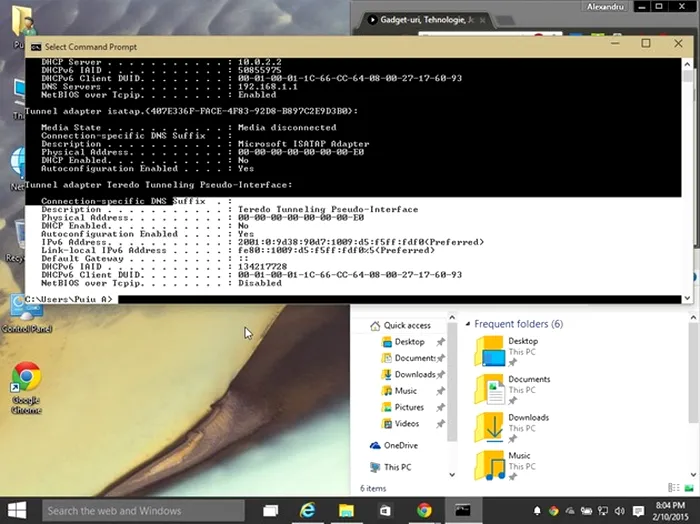This screenshot has width=700, height=524.
Task: Click the C:\Users\Puiu A> prompt line
Action: (68, 299)
